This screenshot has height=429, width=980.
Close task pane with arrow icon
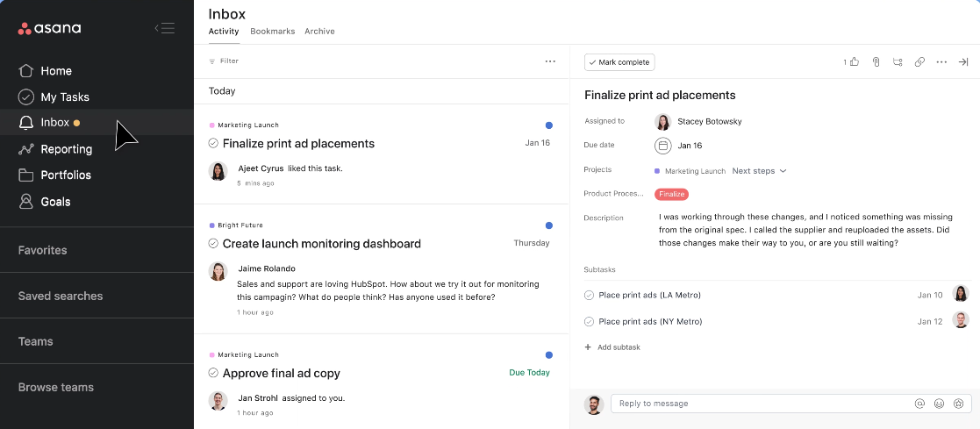click(x=962, y=62)
